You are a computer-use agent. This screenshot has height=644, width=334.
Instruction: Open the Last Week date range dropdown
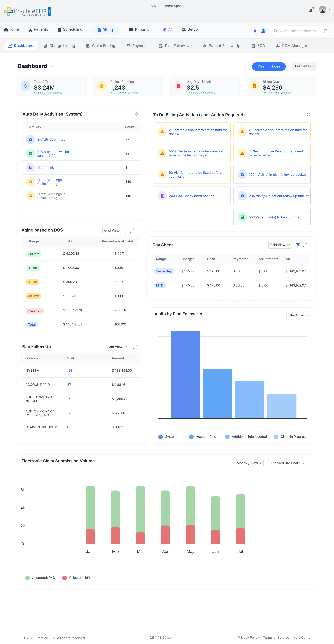pos(304,66)
